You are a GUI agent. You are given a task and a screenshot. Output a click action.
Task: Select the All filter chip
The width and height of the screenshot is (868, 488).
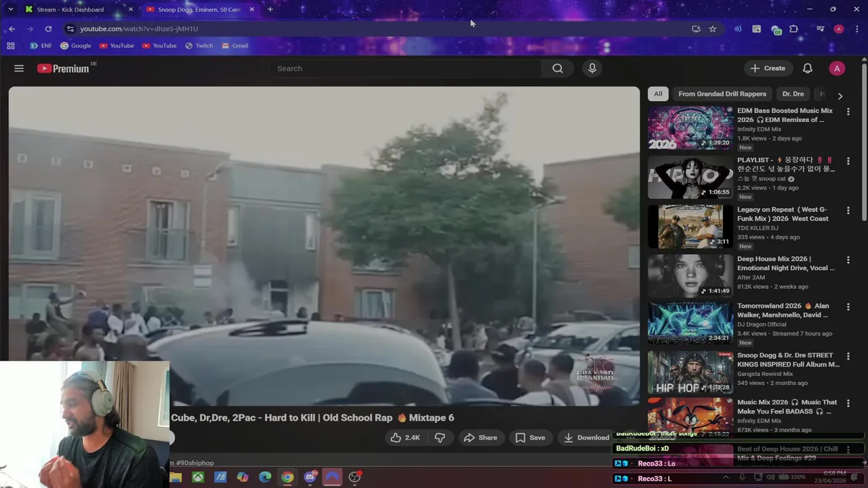click(x=658, y=94)
